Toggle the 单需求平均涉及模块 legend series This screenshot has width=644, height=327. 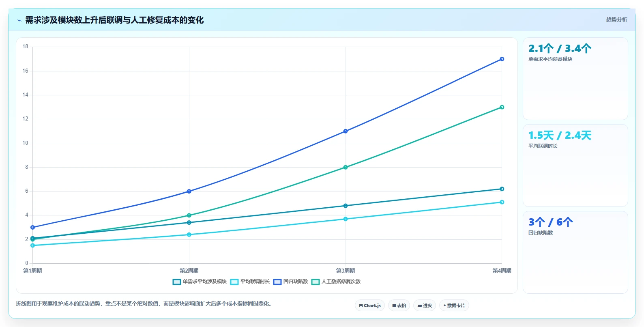[200, 282]
